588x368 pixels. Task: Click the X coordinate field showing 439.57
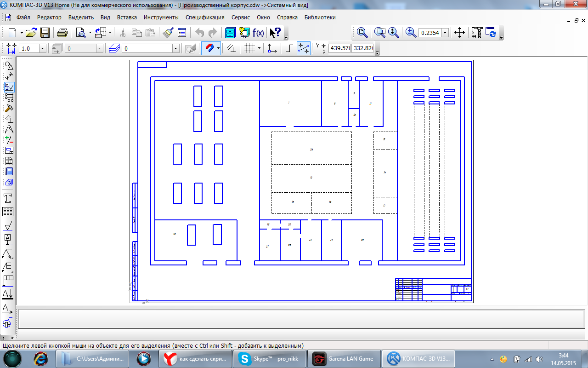click(339, 48)
